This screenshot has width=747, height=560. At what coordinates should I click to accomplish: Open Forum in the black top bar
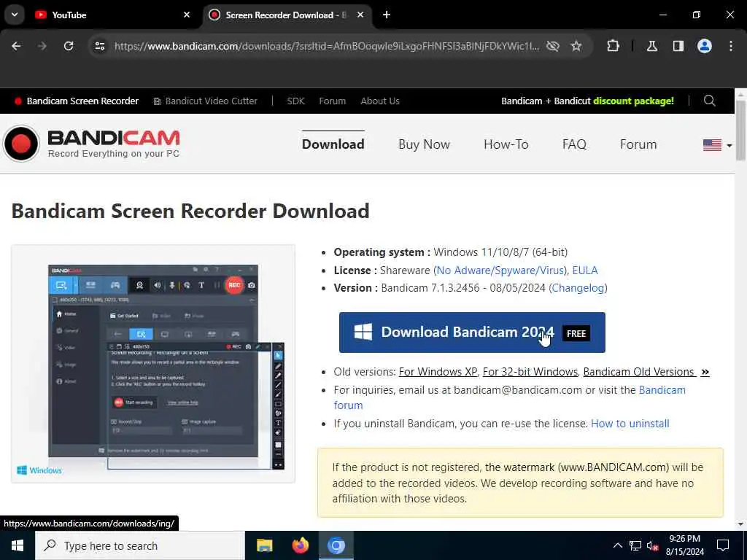point(333,101)
